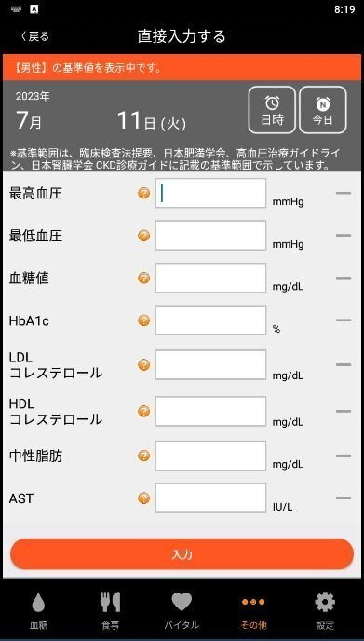Click the 日時 alarm clock button
Image resolution: width=364 pixels, height=641 pixels.
coord(272,110)
